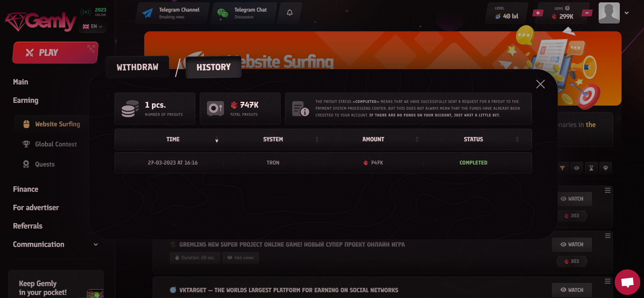Open the Referrals section
644x298 pixels.
[28, 226]
